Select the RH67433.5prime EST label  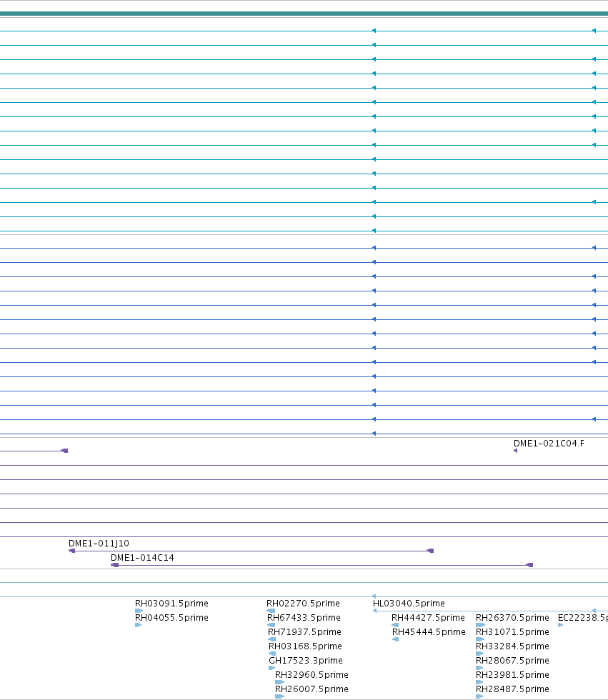(304, 618)
